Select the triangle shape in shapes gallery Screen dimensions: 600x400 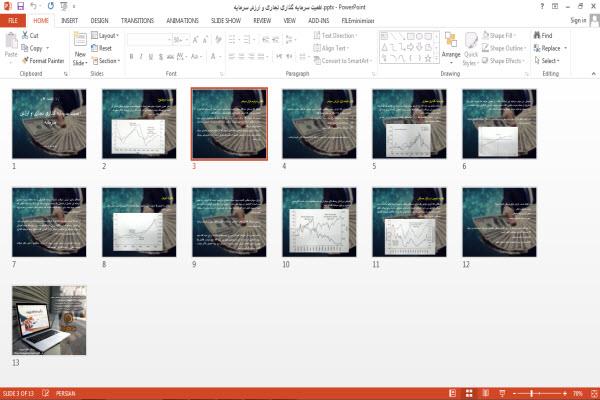coord(384,47)
